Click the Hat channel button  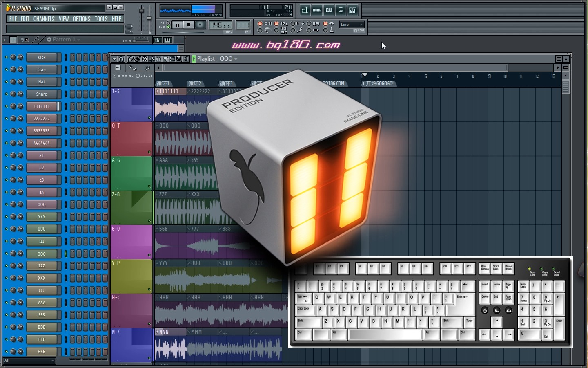click(42, 82)
